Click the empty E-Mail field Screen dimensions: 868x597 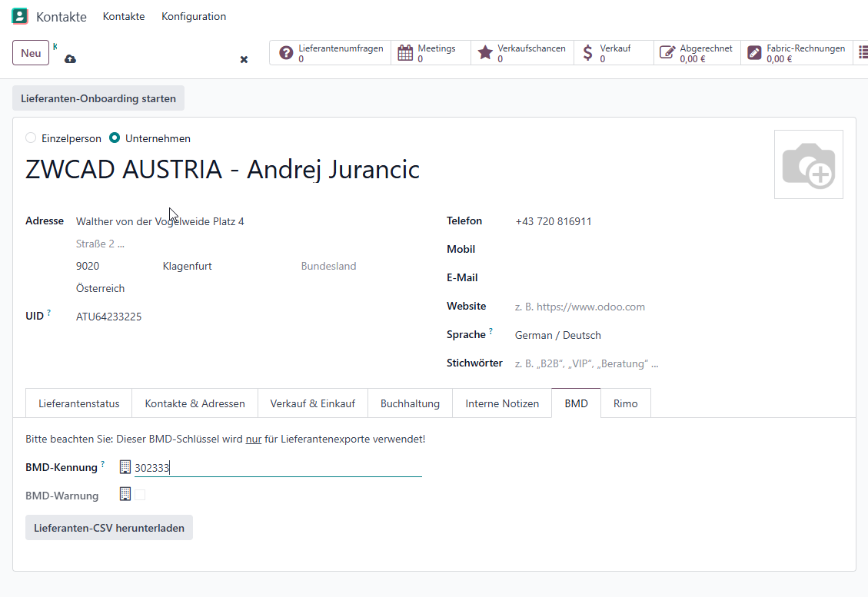coord(679,277)
